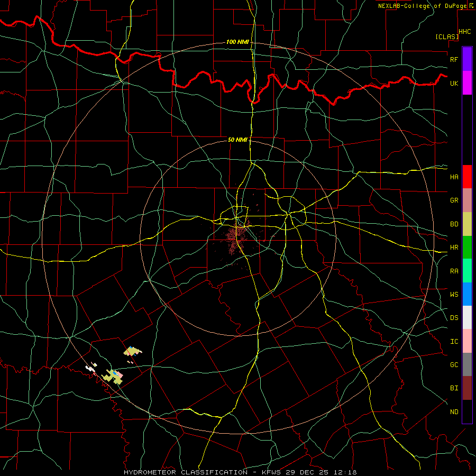Click the UK legend label

(x=454, y=83)
